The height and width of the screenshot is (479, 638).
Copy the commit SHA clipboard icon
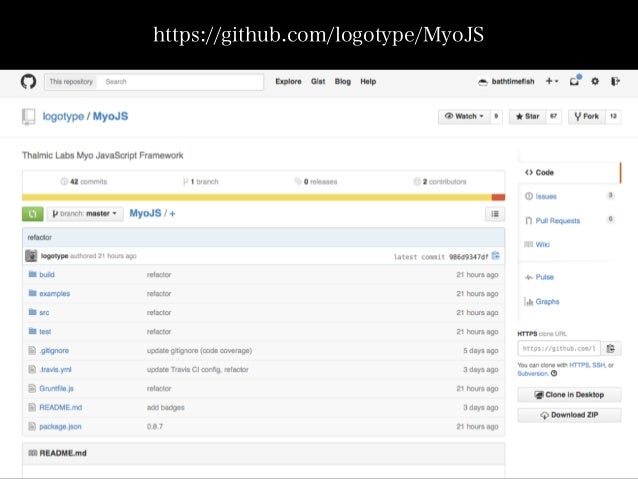tap(496, 256)
